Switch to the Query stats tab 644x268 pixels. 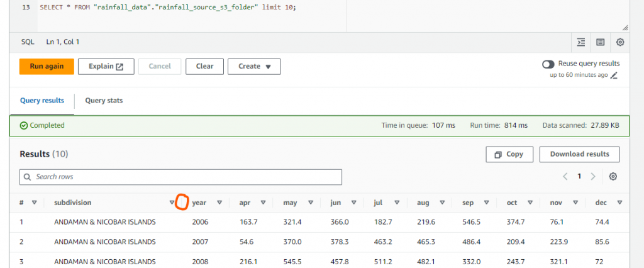(x=104, y=100)
